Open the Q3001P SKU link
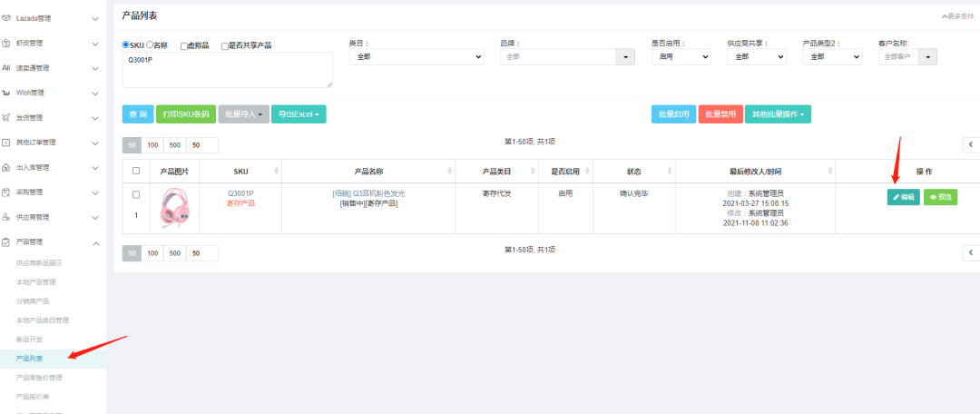Screen dimensions: 980x414 tap(240, 193)
